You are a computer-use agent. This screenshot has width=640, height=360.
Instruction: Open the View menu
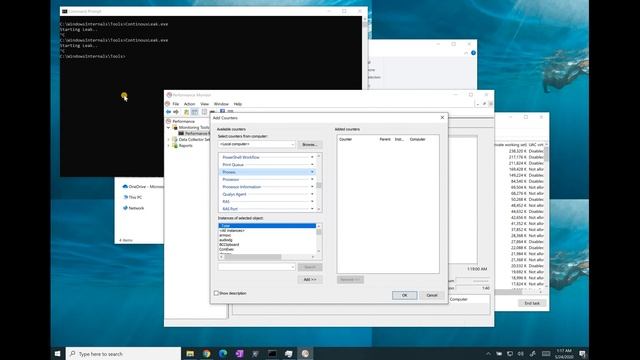pyautogui.click(x=204, y=104)
